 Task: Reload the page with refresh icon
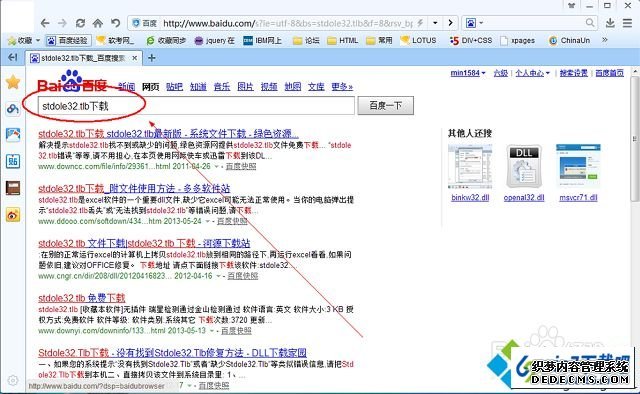pos(80,23)
